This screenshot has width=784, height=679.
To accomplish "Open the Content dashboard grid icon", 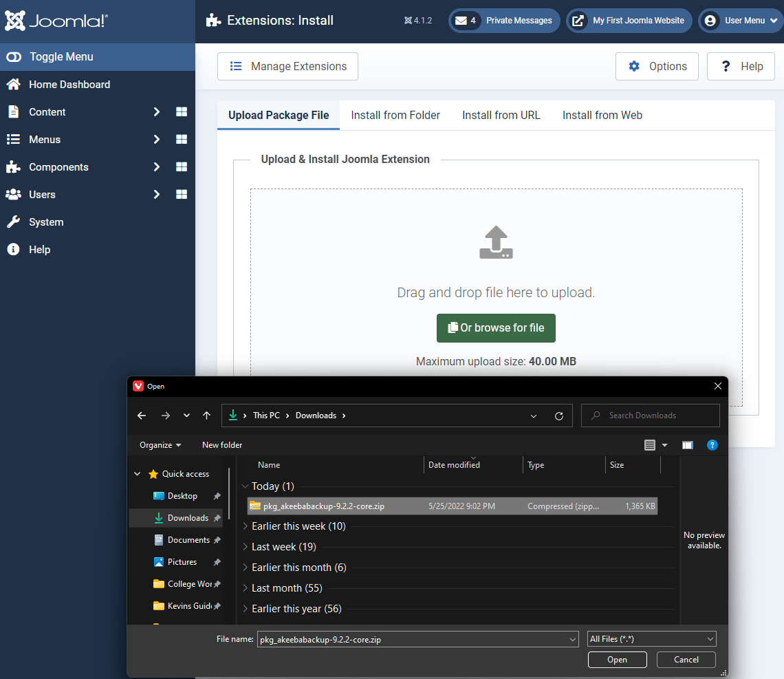I will (x=182, y=112).
